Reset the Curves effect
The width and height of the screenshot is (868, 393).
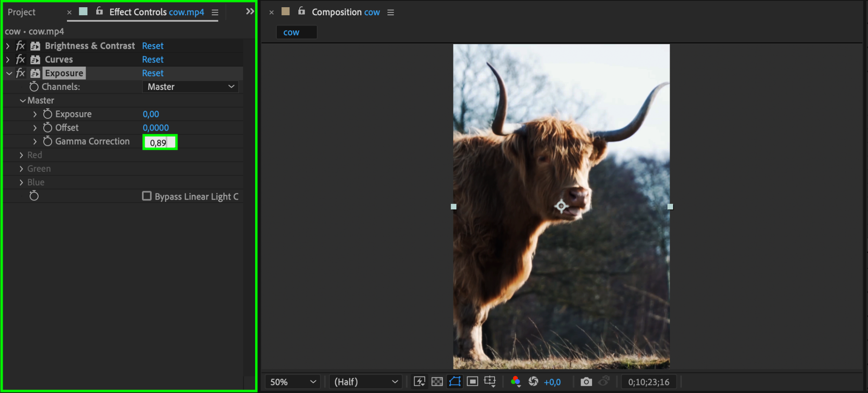pyautogui.click(x=153, y=59)
